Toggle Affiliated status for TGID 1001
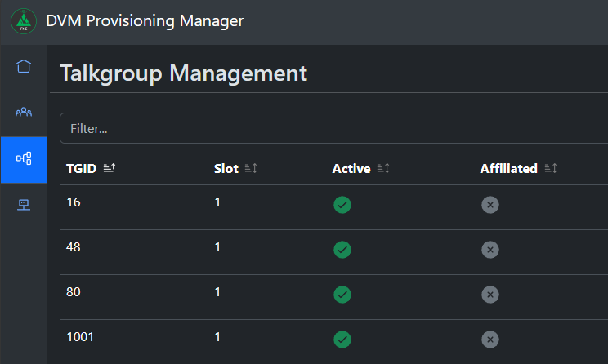608x364 pixels. pos(490,340)
